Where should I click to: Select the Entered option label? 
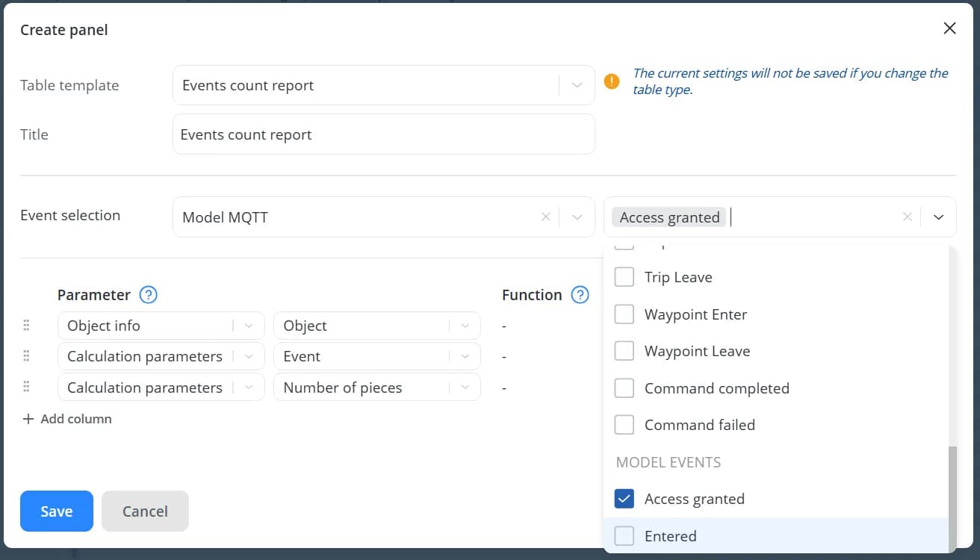click(x=670, y=536)
